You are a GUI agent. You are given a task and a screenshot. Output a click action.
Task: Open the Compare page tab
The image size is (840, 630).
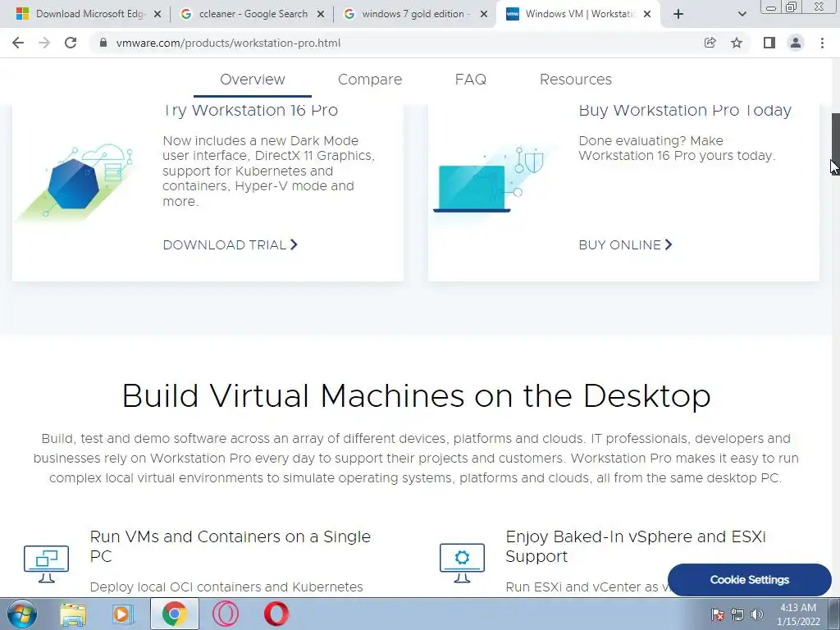point(370,80)
